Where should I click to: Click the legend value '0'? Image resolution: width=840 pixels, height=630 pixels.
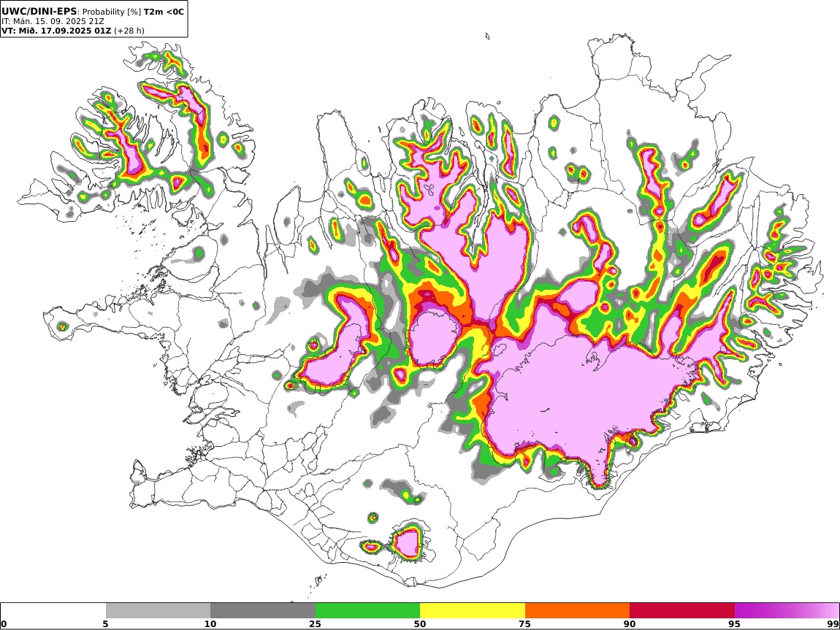tap(4, 624)
